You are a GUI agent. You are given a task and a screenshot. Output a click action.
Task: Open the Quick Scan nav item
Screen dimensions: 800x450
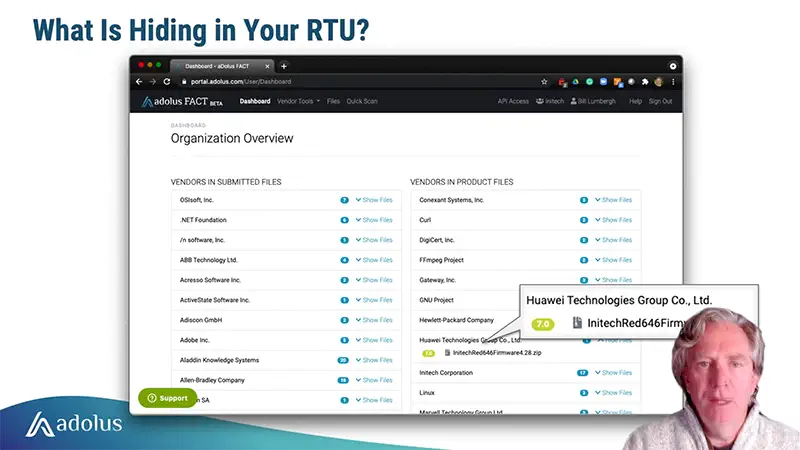point(362,102)
